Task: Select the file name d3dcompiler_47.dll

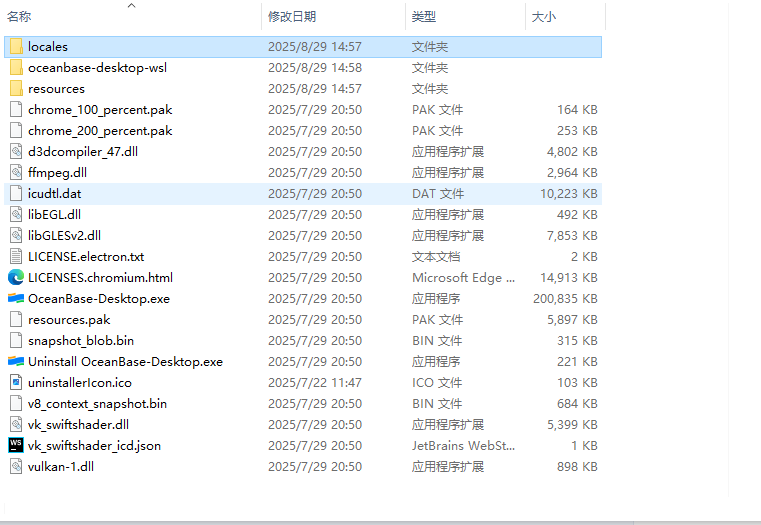Action: 83,151
